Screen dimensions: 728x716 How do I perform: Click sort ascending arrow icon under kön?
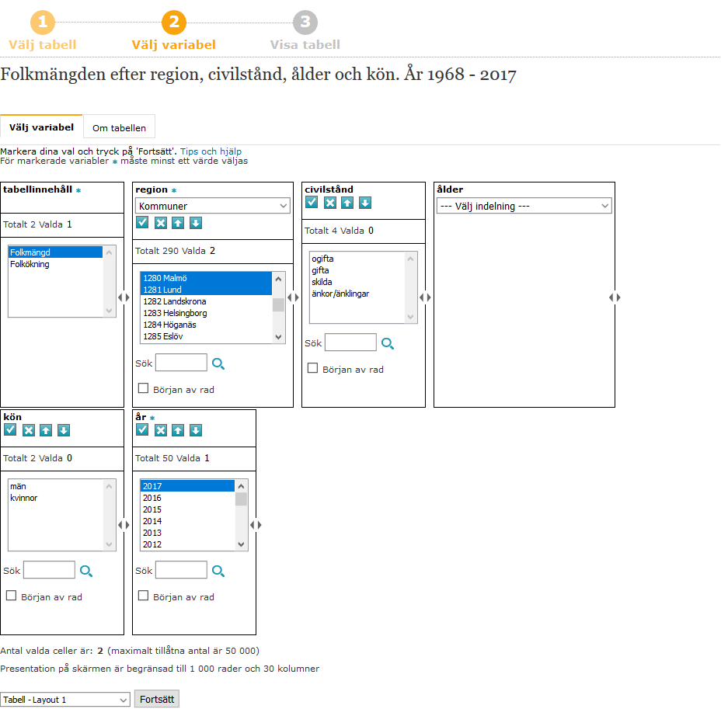46,430
